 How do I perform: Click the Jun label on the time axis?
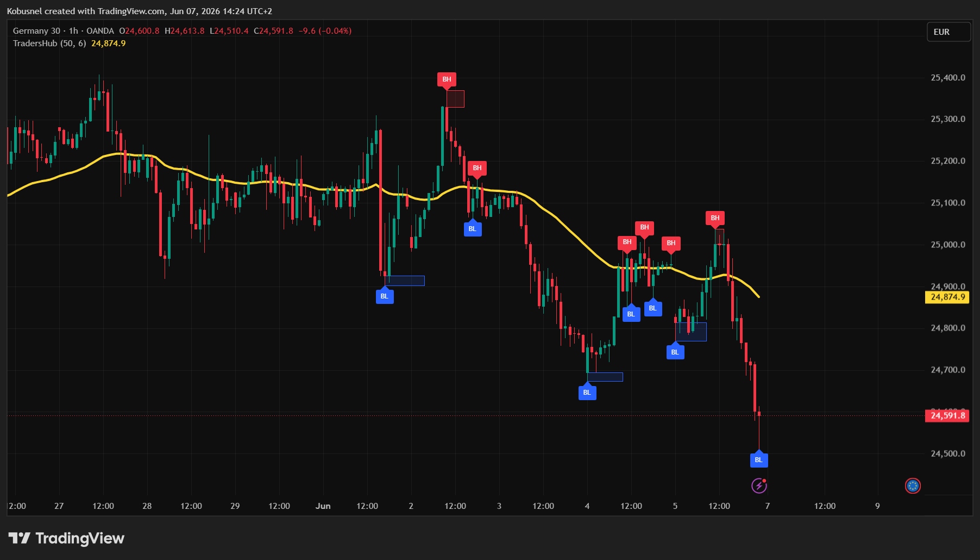pyautogui.click(x=323, y=506)
